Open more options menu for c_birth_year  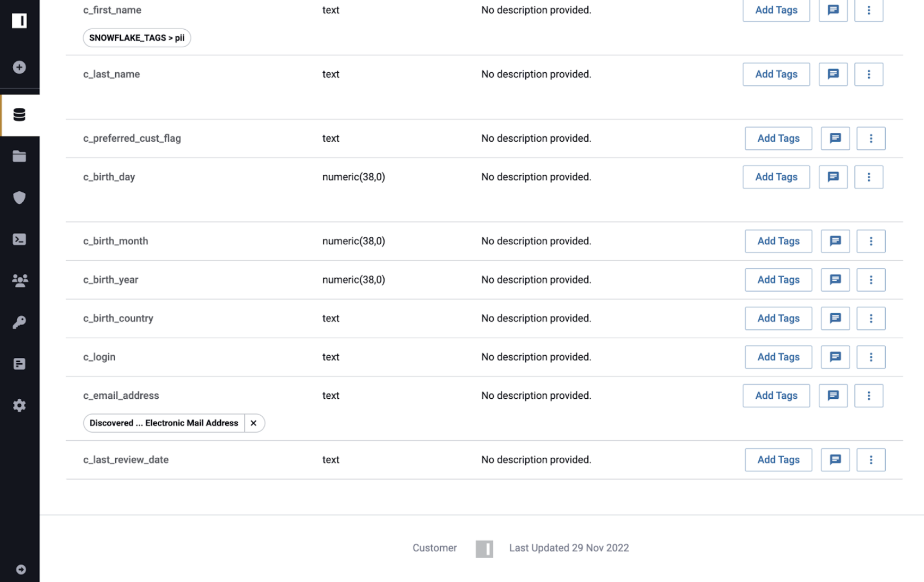[870, 280]
